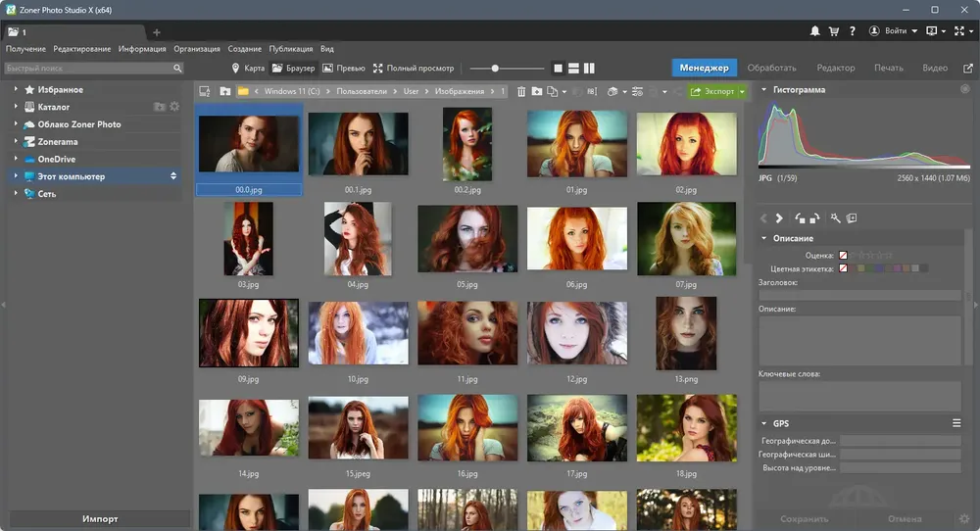Open the Редактирование menu
The width and height of the screenshot is (980, 531).
(x=82, y=49)
